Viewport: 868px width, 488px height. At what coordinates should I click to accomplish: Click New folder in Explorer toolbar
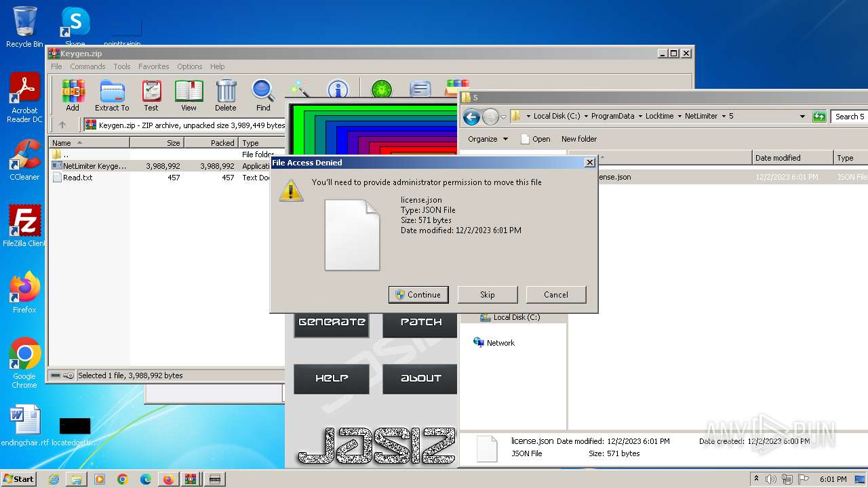coord(579,139)
